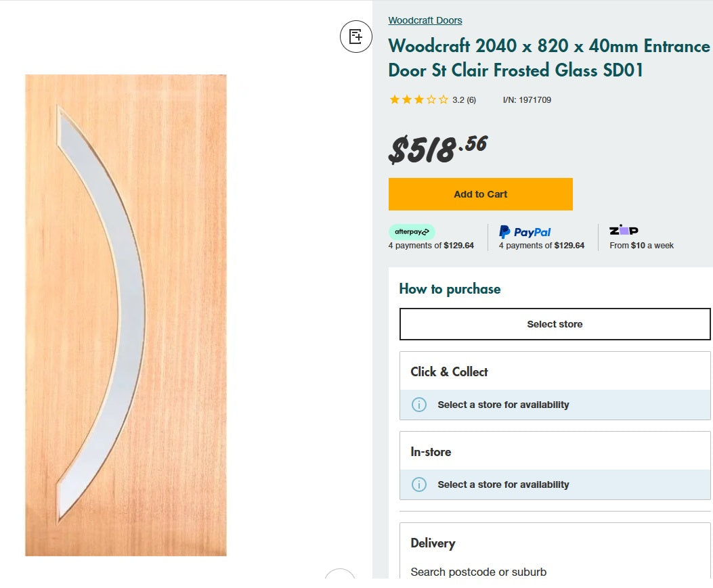Click the info icon under In-store
Image resolution: width=713 pixels, height=588 pixels.
pyautogui.click(x=419, y=484)
